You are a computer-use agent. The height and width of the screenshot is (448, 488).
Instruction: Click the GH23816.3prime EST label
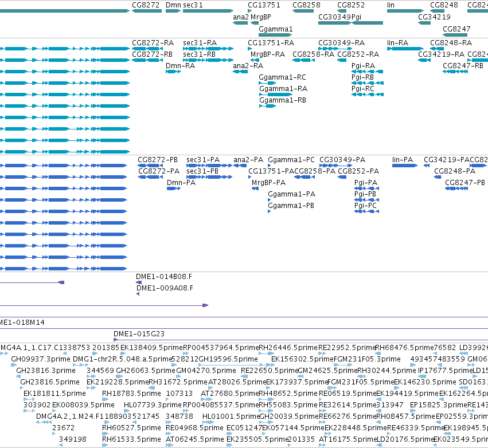point(46,370)
